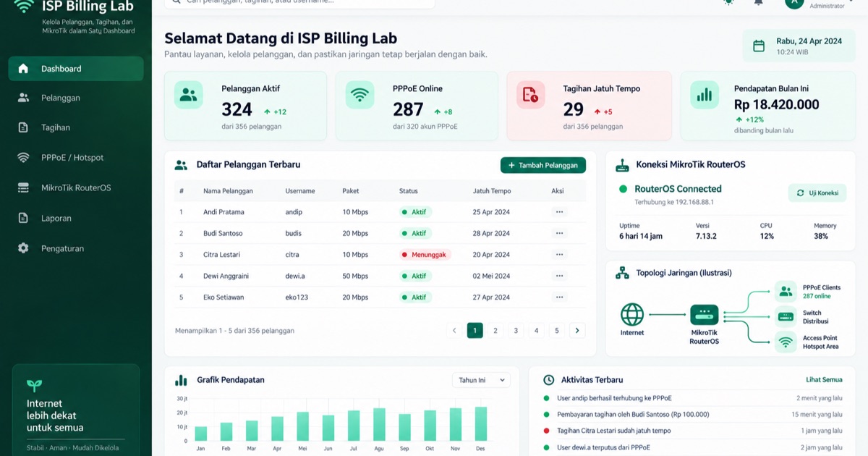
Task: Click the Paket column header
Action: 351,191
